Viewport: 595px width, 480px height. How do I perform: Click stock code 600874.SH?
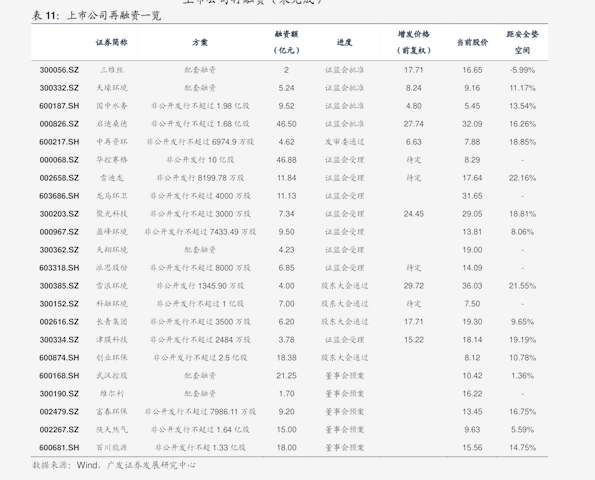[x=59, y=358]
